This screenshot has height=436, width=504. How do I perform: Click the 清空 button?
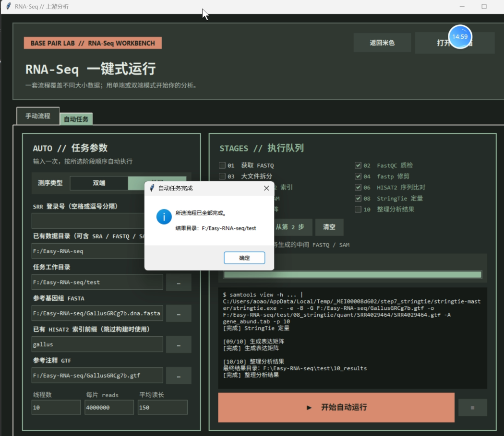(x=329, y=227)
